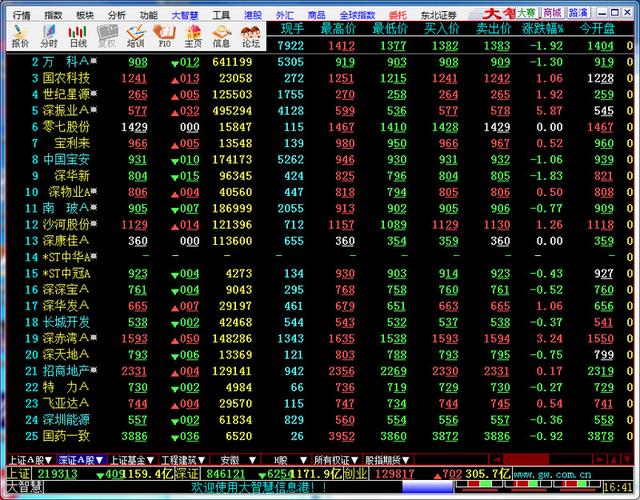Viewport: 640px width, 500px height.
Task: Open the 日线 daily K-line chart
Action: pos(78,36)
